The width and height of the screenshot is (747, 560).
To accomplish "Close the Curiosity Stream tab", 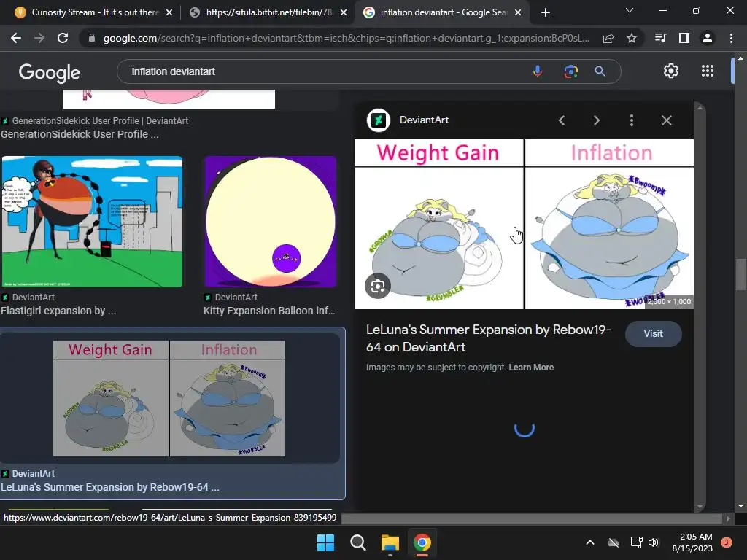I will pos(169,12).
